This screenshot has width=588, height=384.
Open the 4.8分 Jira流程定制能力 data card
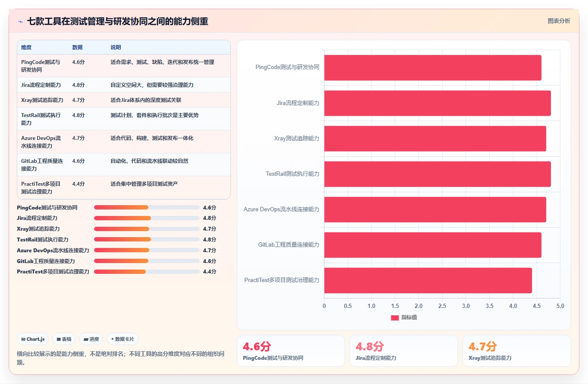[x=404, y=351]
